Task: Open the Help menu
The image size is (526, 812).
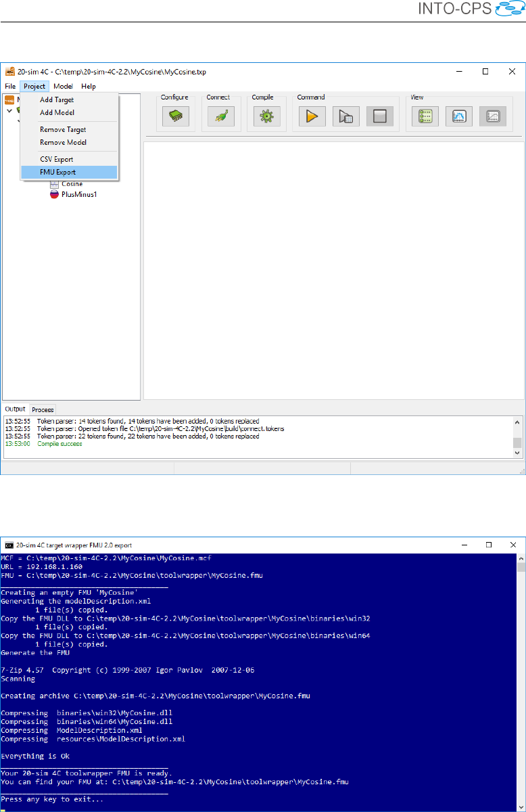Action: [x=89, y=86]
